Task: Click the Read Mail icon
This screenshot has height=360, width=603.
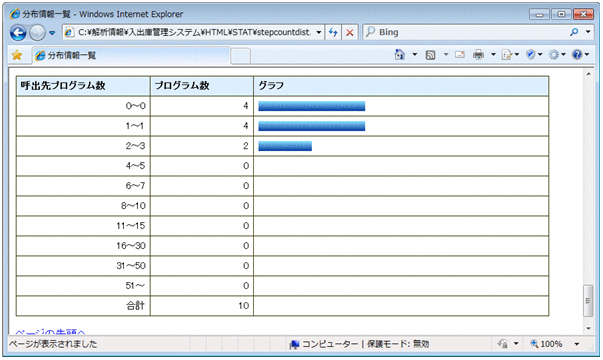Action: click(x=460, y=55)
